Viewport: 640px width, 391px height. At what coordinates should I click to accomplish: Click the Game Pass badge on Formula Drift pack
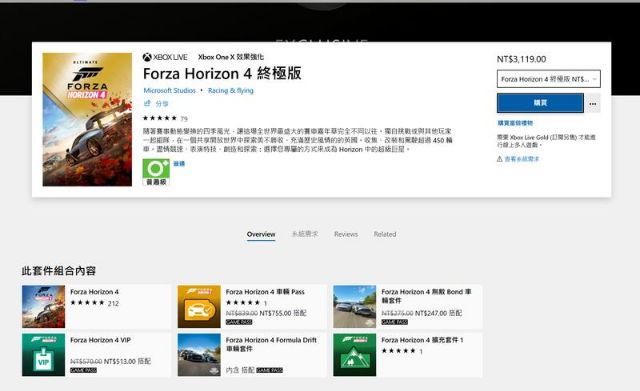click(269, 370)
